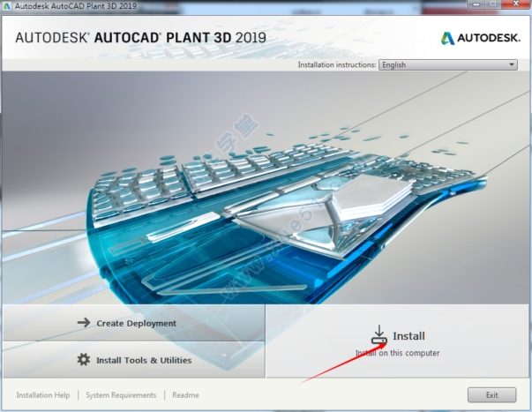Click the Install text label
Viewport: 532px width, 412px height.
pos(408,336)
